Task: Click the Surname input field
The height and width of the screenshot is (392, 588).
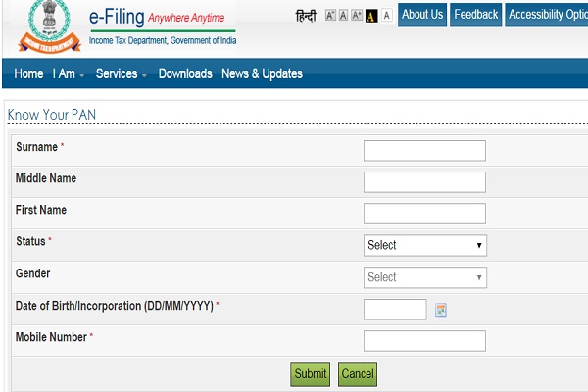Action: click(x=424, y=150)
